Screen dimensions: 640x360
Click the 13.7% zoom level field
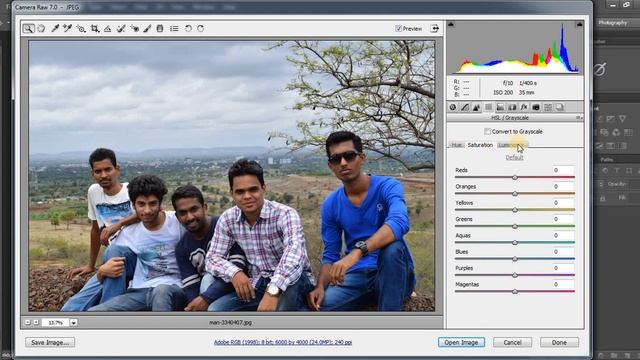(x=55, y=322)
